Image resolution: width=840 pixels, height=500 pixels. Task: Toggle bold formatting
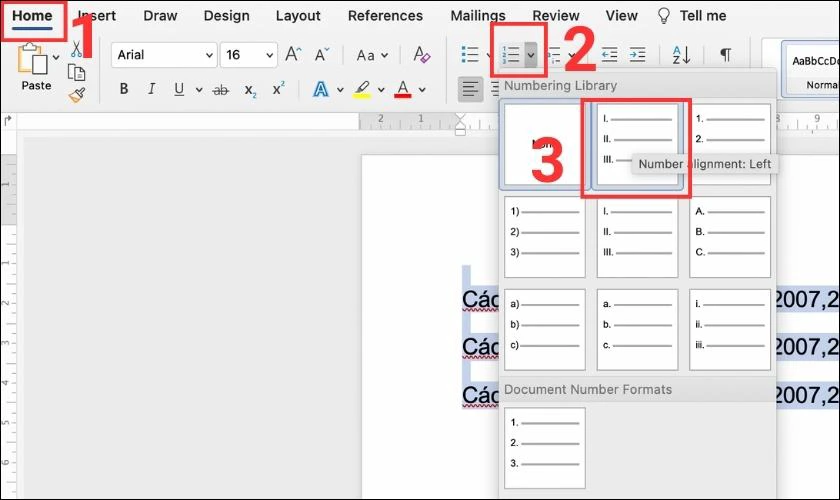(x=124, y=89)
